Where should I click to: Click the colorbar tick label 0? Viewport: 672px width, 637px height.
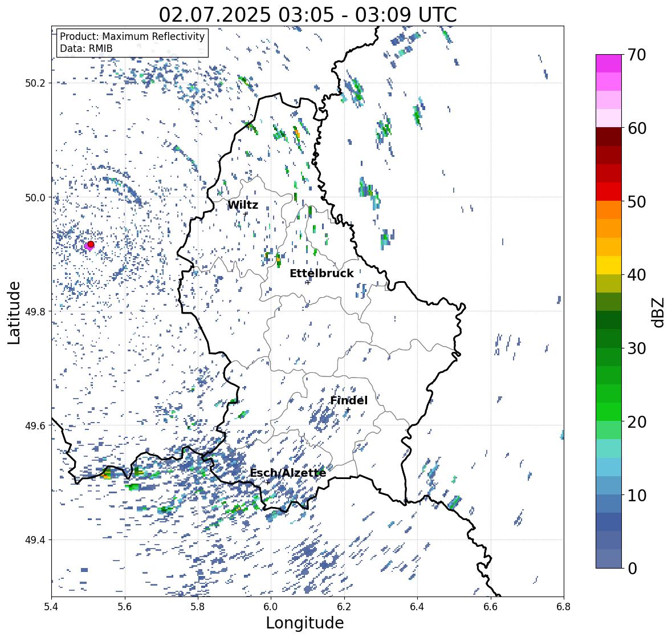tap(632, 569)
